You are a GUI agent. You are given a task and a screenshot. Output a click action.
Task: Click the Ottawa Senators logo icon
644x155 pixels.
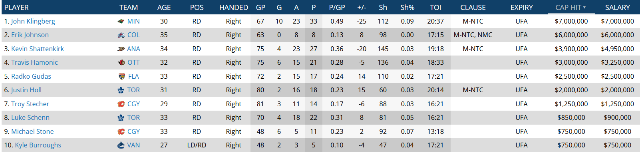[121, 63]
